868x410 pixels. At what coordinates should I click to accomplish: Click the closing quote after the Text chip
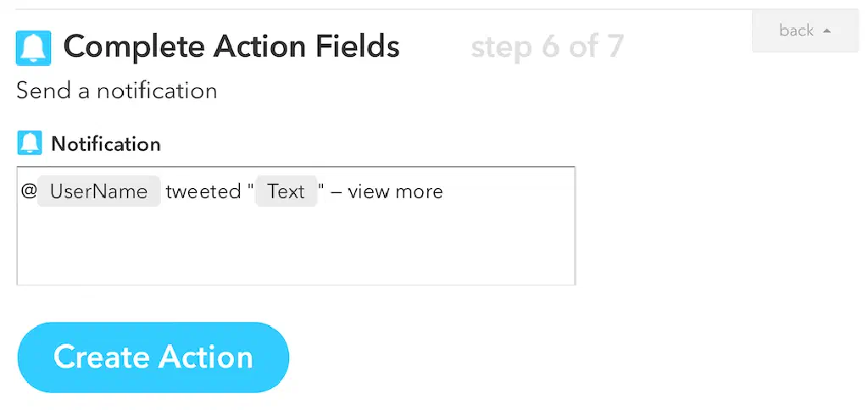point(321,189)
